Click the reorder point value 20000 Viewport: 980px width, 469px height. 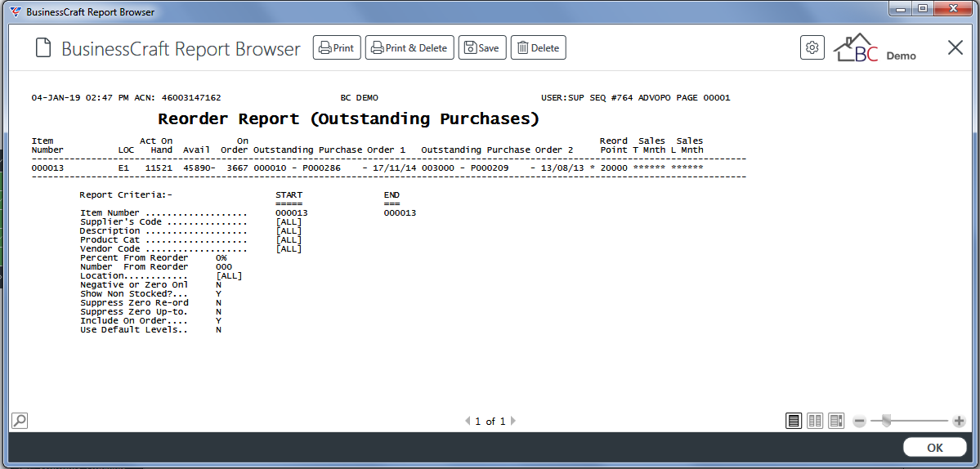[614, 168]
